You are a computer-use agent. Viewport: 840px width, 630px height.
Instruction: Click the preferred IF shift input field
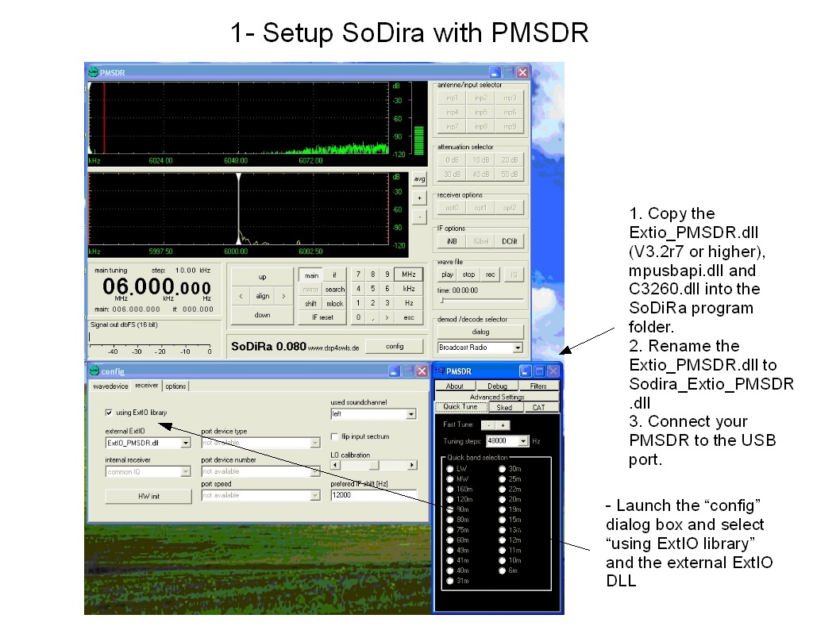[373, 495]
